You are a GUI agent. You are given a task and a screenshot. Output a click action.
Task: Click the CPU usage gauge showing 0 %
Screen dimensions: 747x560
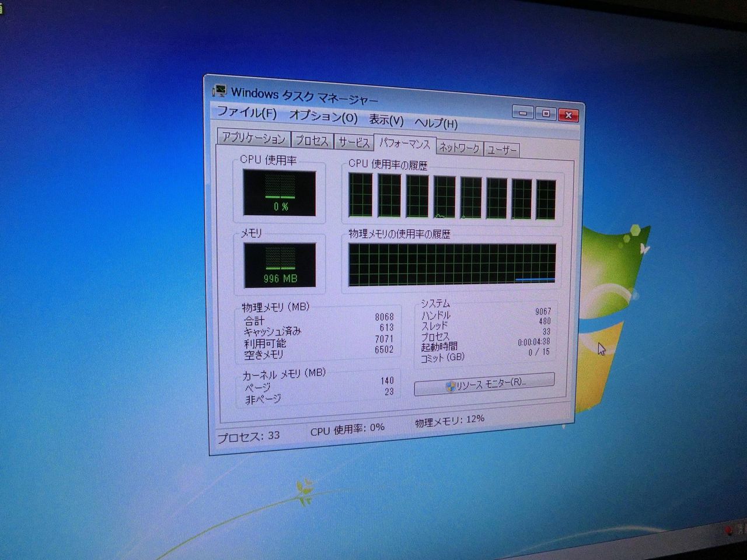click(280, 193)
